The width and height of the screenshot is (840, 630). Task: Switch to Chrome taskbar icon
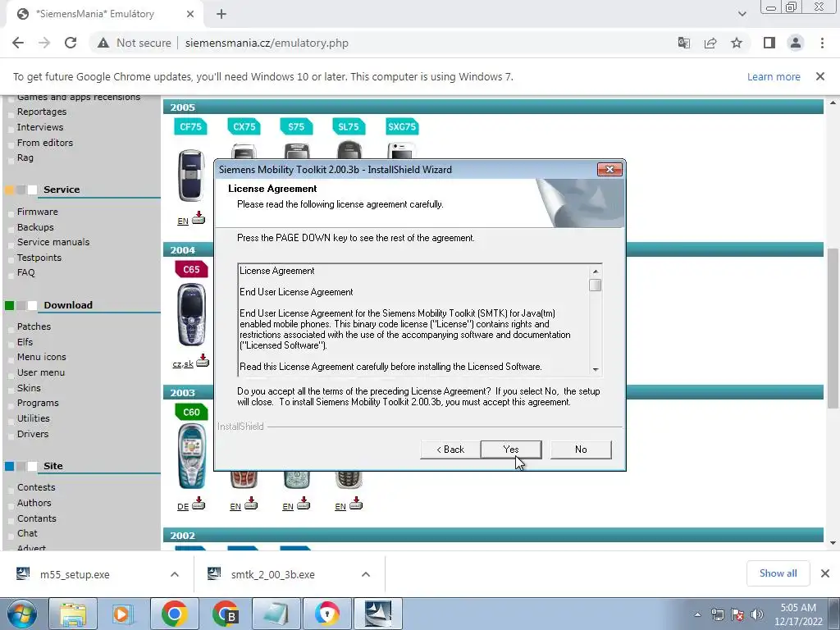[174, 614]
